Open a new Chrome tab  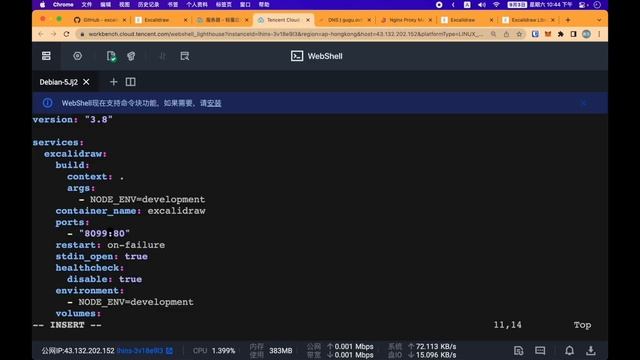coord(568,20)
